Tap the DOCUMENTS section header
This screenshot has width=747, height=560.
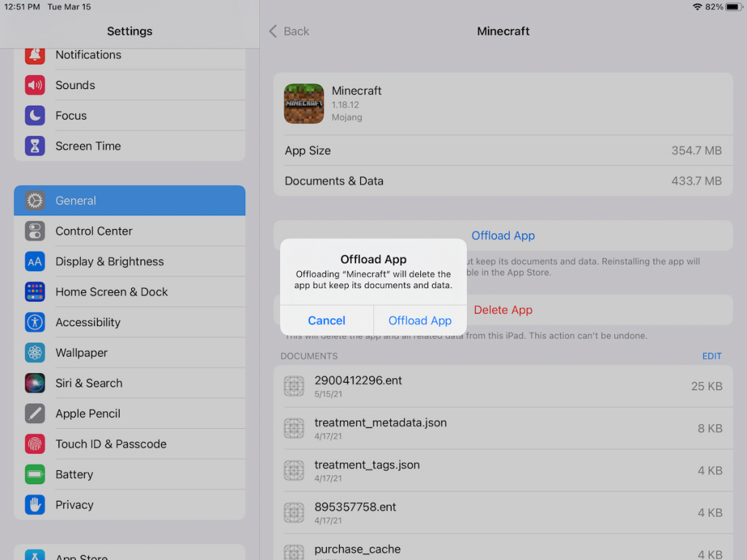tap(309, 356)
